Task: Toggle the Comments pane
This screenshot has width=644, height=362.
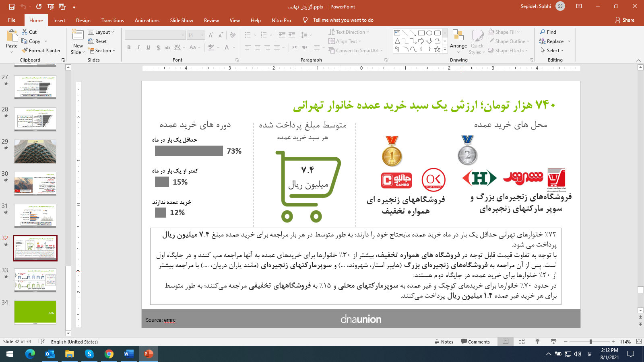Action: point(475,342)
